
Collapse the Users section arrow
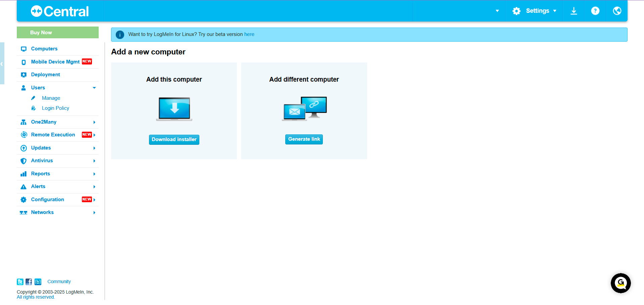(x=94, y=88)
